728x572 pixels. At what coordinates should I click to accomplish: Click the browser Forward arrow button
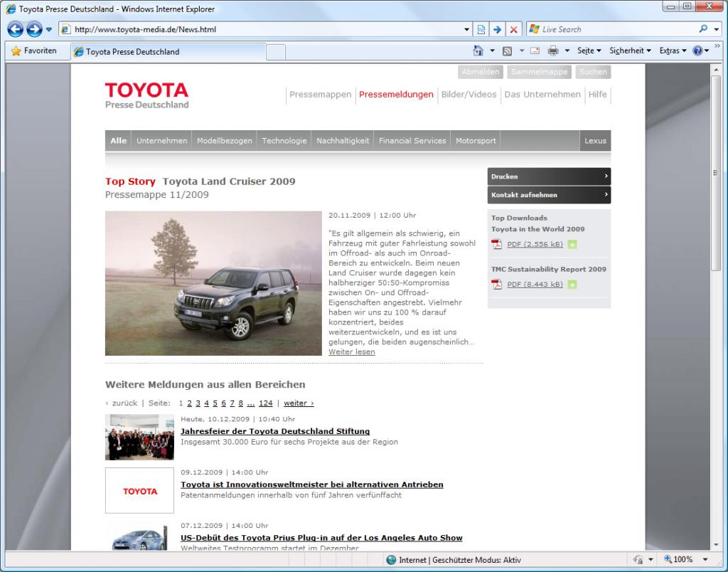(34, 29)
